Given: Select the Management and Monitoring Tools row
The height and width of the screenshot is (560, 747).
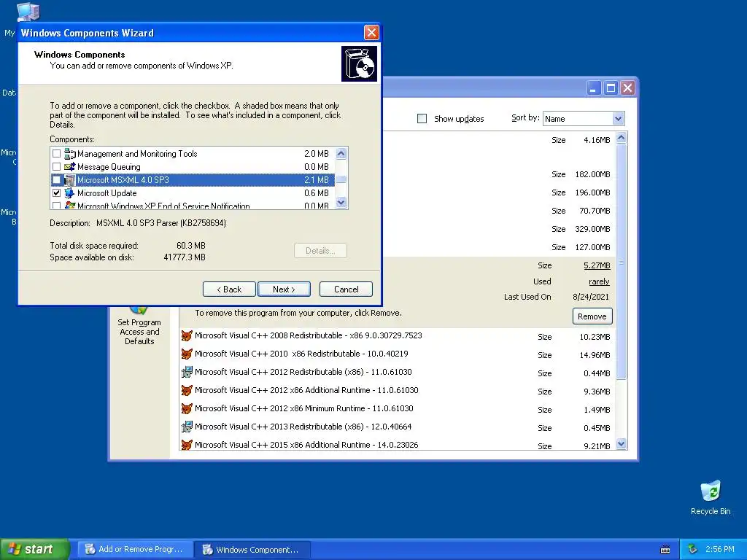Looking at the screenshot, I should (193, 154).
